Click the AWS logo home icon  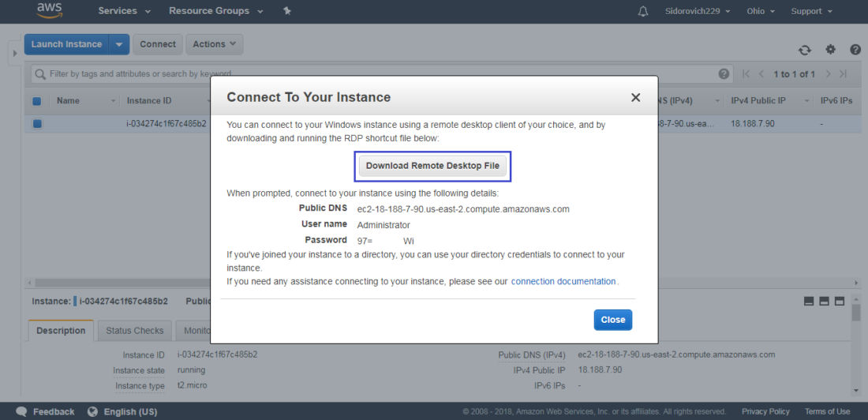coord(50,10)
